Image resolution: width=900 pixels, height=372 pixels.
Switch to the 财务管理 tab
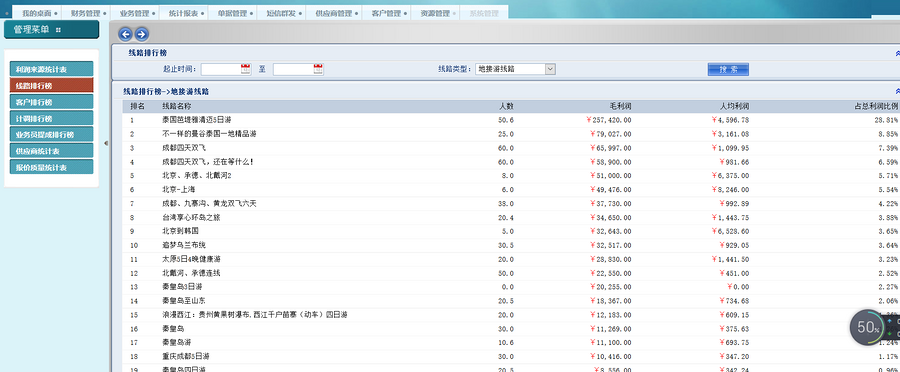click(x=86, y=13)
